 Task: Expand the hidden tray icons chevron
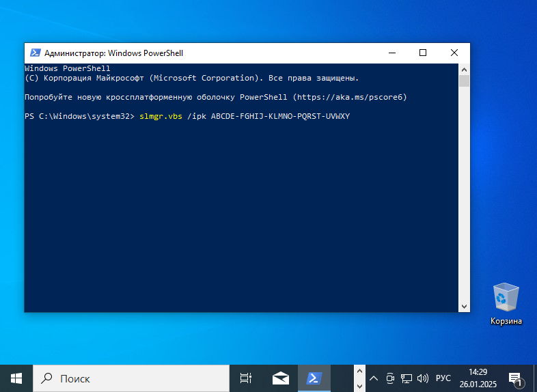pos(374,378)
